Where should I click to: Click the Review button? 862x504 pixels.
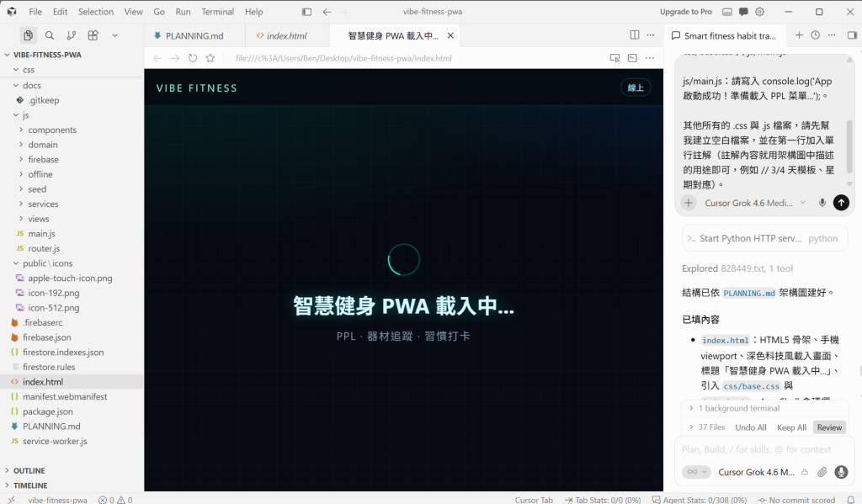829,427
